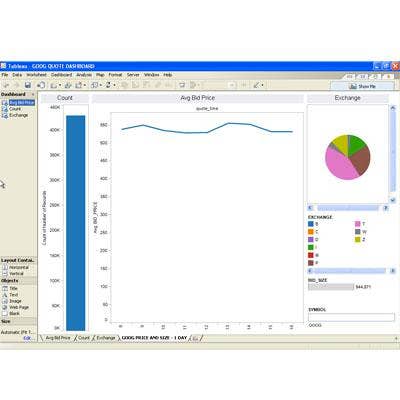Select the Web Page object

click(15, 307)
